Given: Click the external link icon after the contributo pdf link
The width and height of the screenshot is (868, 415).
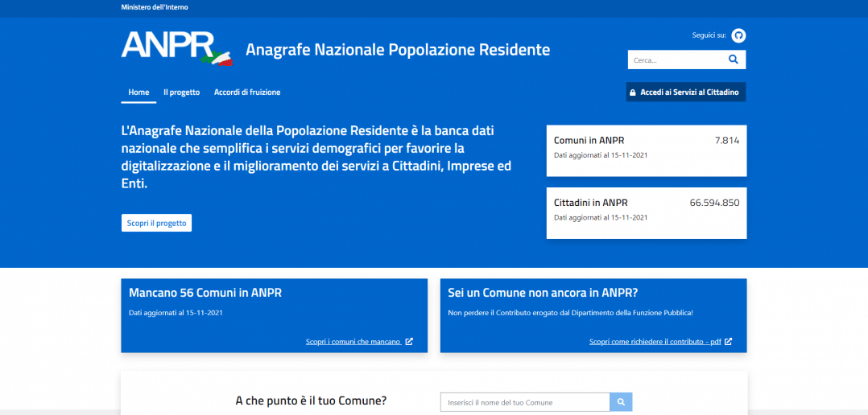Looking at the screenshot, I should 729,342.
